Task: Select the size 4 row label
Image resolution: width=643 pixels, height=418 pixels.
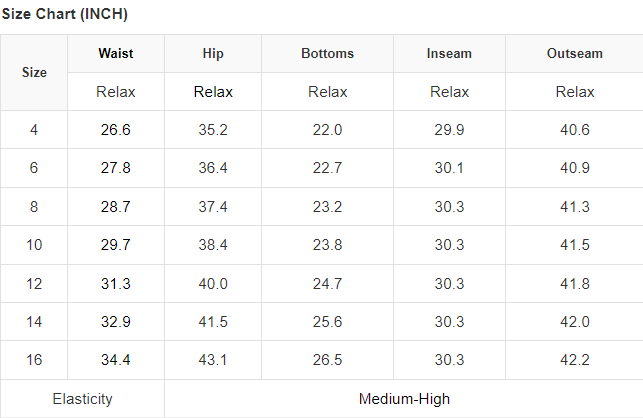Action: [34, 130]
